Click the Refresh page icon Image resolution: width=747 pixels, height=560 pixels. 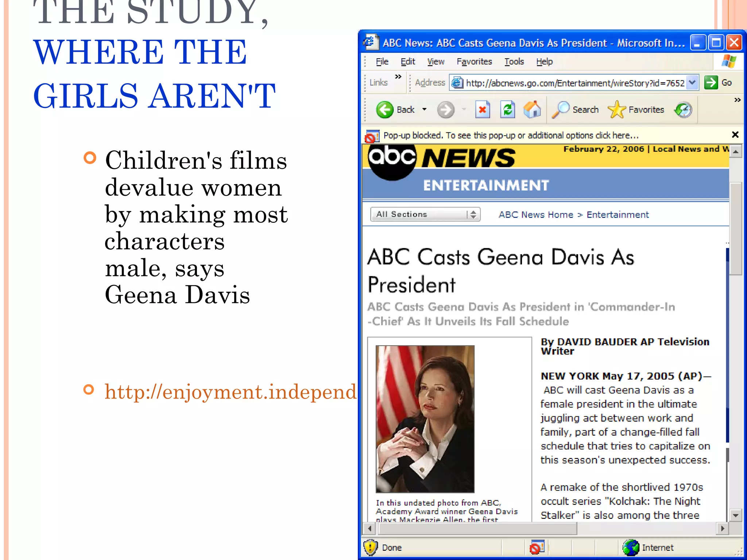coord(507,109)
